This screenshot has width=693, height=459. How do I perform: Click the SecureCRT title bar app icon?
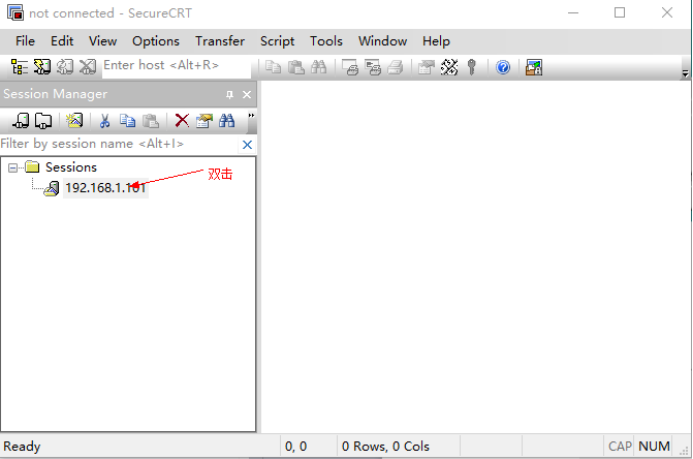tap(15, 13)
